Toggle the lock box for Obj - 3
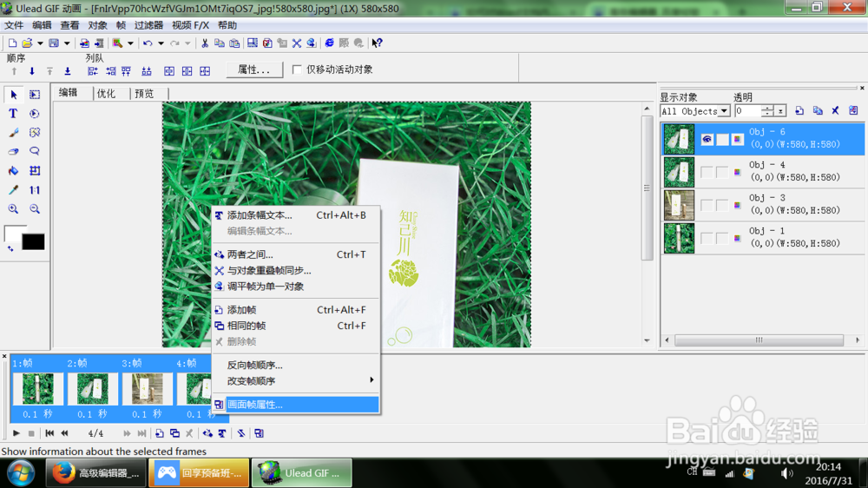 [x=722, y=206]
